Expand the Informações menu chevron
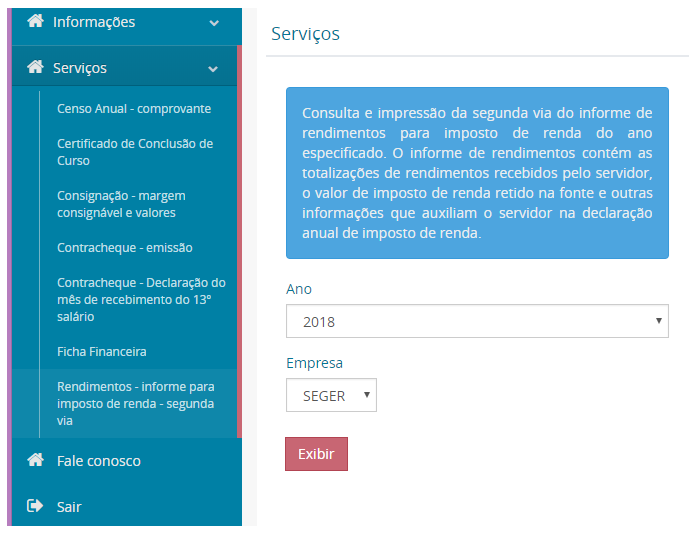Image resolution: width=698 pixels, height=533 pixels. point(214,22)
